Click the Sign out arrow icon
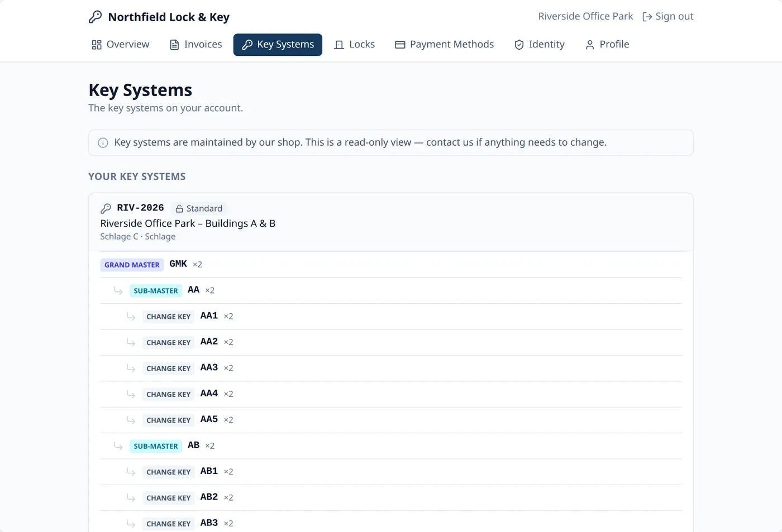 (647, 17)
